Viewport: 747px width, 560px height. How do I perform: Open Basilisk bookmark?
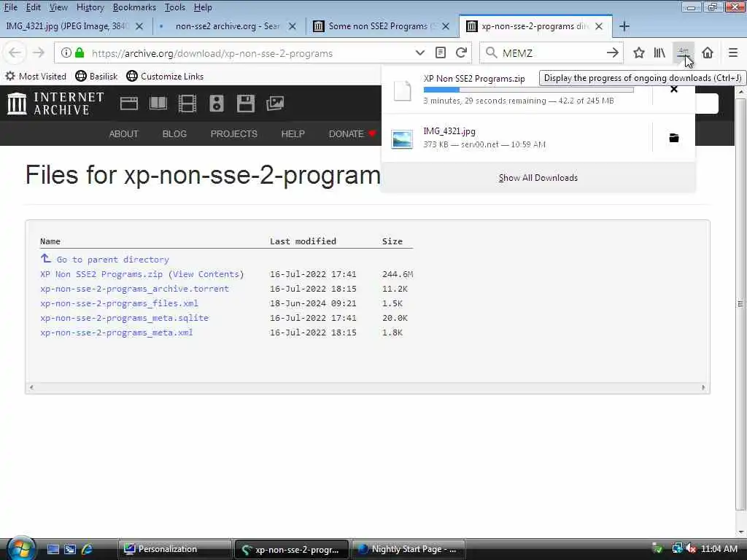click(97, 76)
